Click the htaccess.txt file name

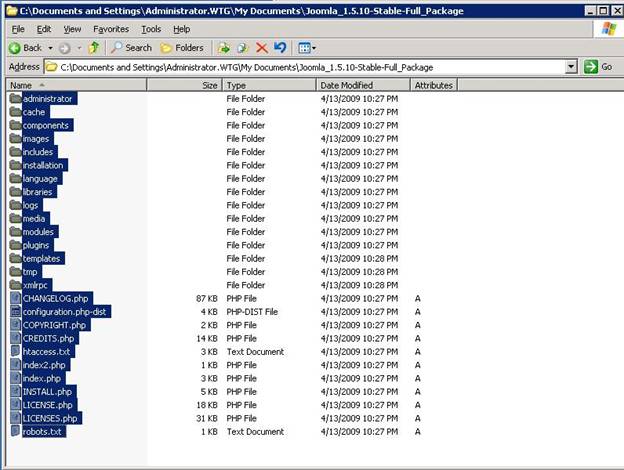(47, 352)
